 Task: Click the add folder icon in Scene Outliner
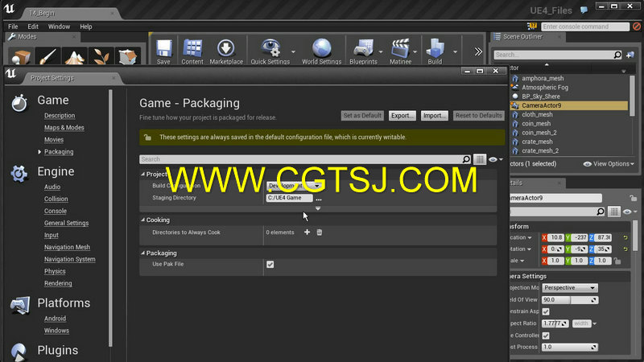(630, 55)
